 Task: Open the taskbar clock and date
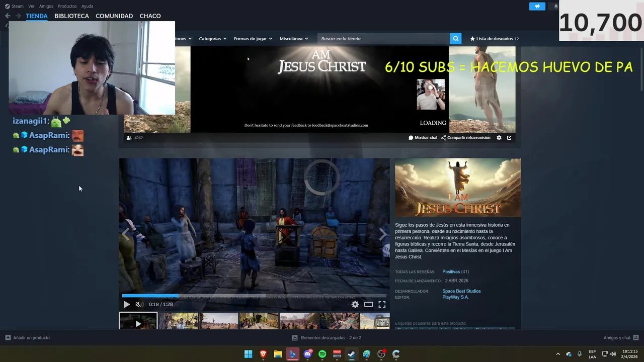tap(630, 354)
